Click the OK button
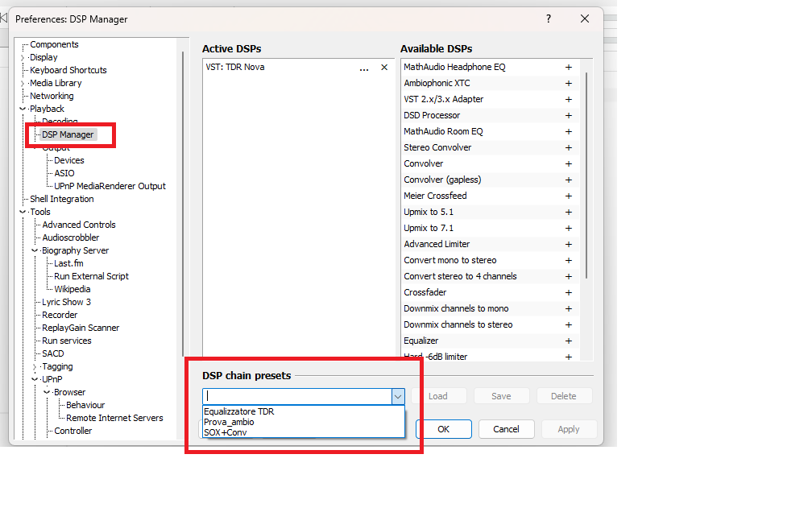Image resolution: width=812 pixels, height=508 pixels. click(x=444, y=429)
